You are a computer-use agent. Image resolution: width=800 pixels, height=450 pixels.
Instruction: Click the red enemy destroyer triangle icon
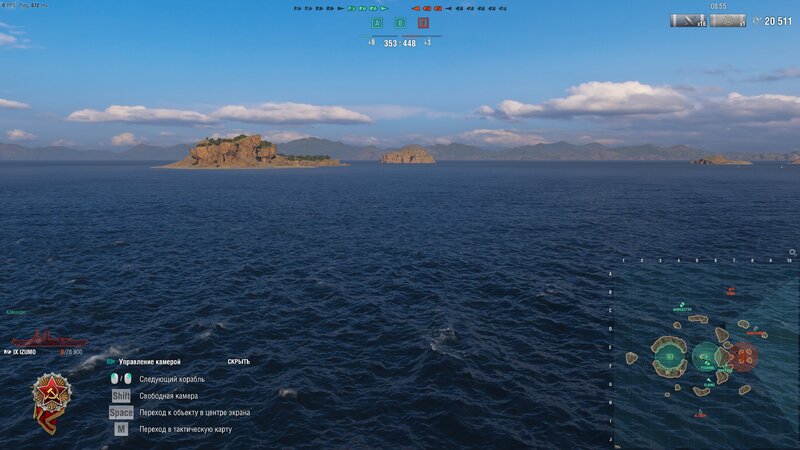tap(415, 8)
